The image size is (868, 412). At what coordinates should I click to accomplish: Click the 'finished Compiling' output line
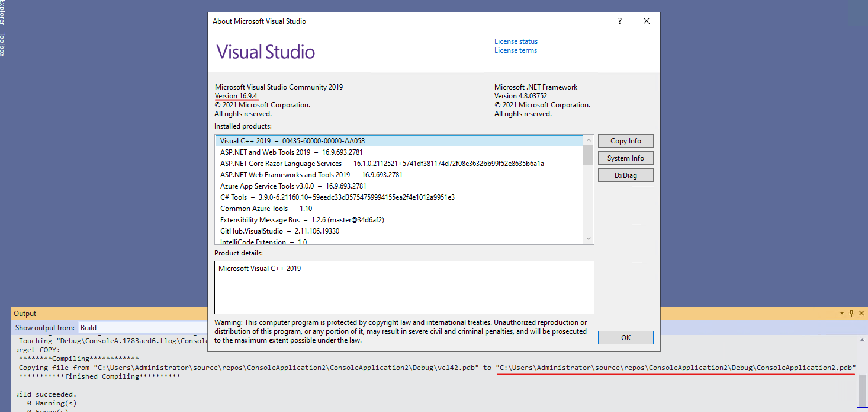coord(99,376)
